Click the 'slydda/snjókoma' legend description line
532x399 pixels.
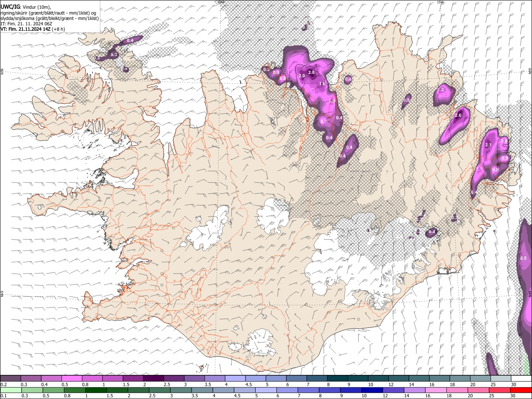pos(49,18)
